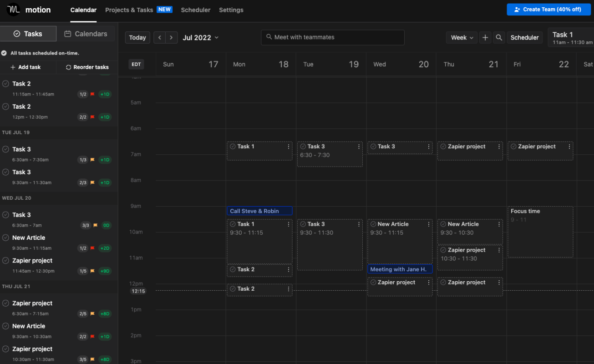Switch to the Calendars tab

click(86, 34)
